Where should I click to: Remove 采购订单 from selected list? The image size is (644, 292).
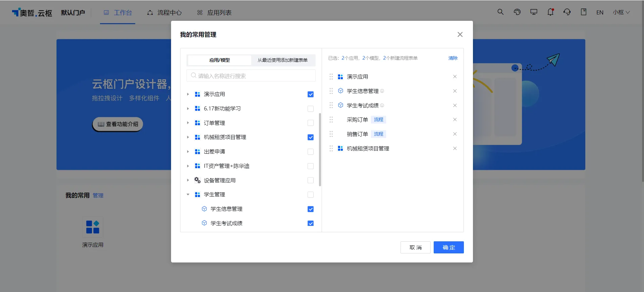point(455,119)
